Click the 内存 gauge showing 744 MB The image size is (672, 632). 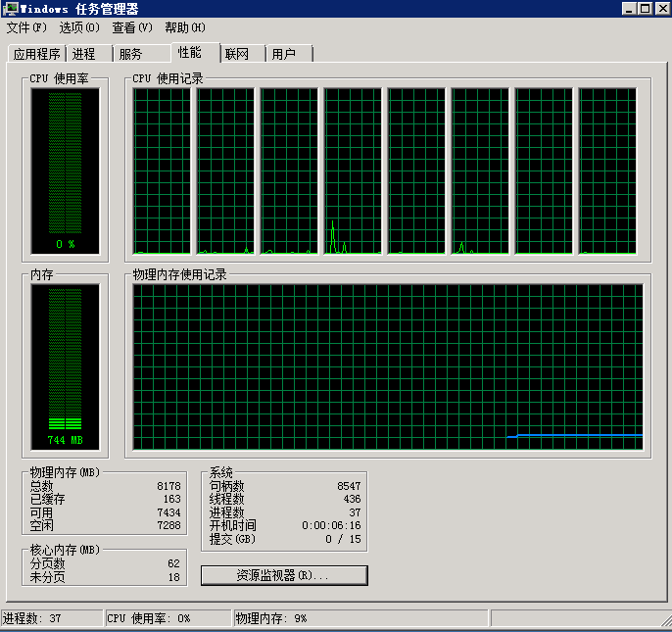pyautogui.click(x=65, y=367)
